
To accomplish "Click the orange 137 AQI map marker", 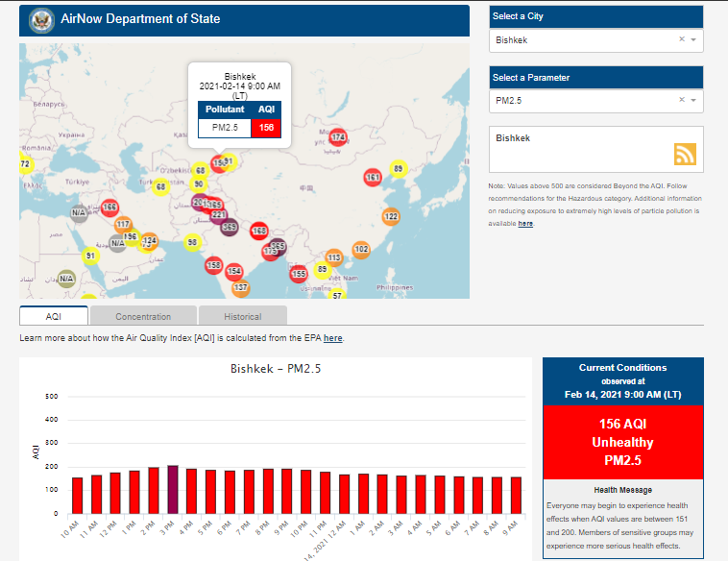I will (x=241, y=288).
